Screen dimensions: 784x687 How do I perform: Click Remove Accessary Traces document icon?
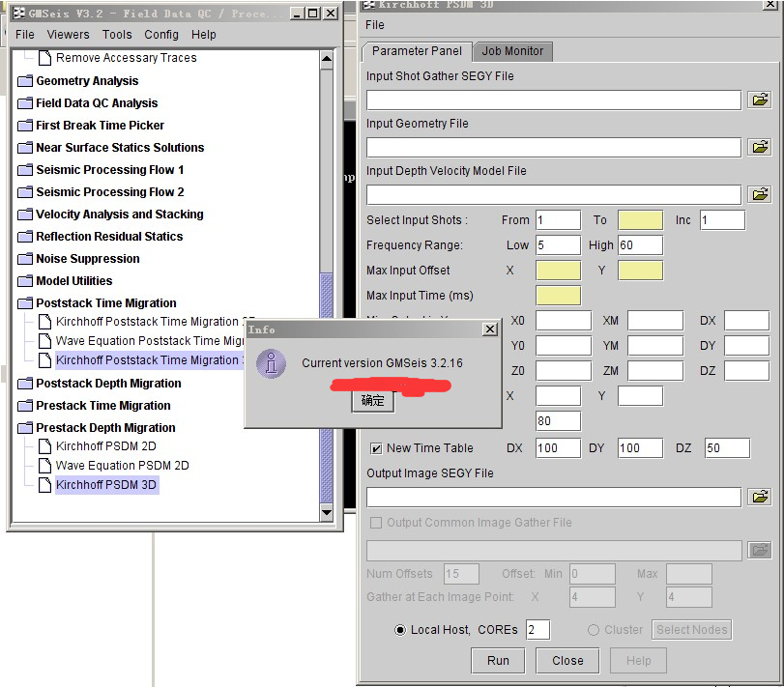tap(45, 58)
